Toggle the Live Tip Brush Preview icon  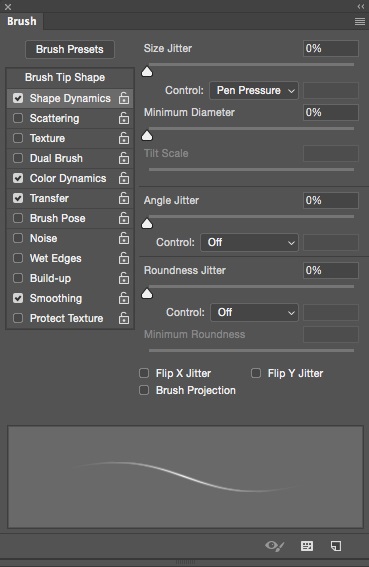[275, 546]
